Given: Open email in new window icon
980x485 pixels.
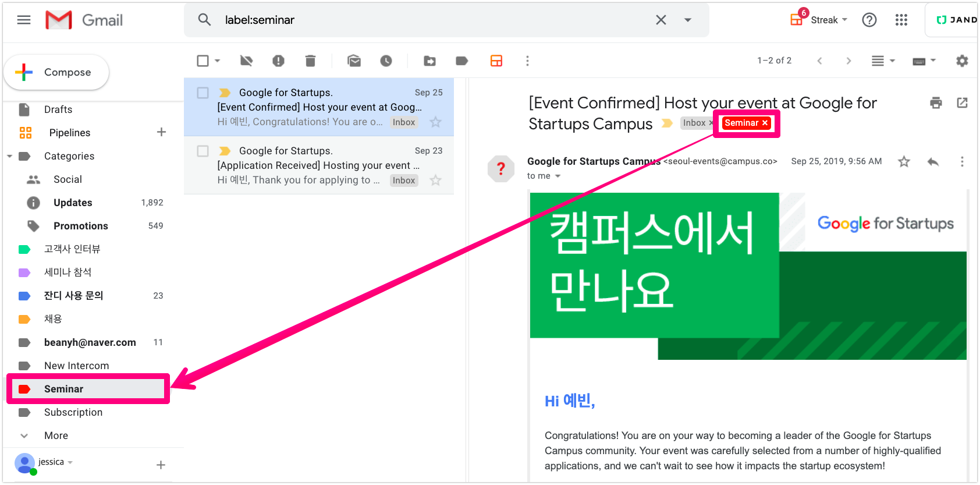Looking at the screenshot, I should pyautogui.click(x=963, y=103).
